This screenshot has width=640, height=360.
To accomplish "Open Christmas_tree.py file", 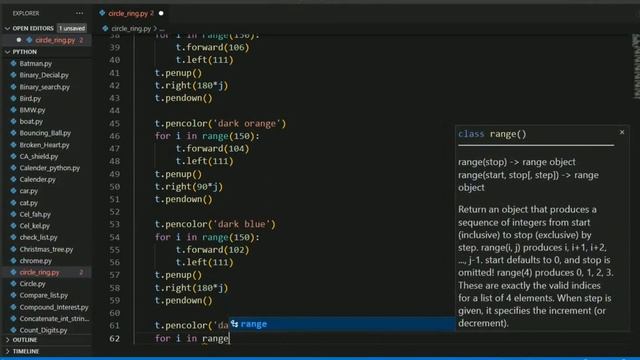I will [x=47, y=249].
